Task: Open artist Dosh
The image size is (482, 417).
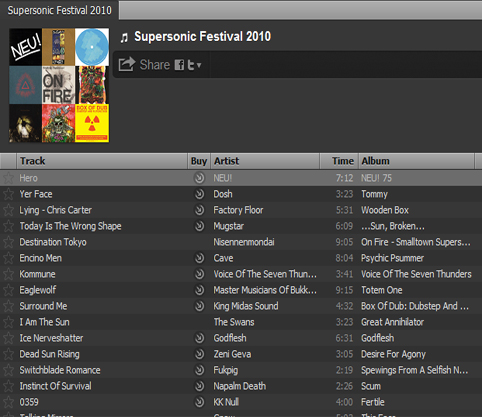Action: coord(223,194)
